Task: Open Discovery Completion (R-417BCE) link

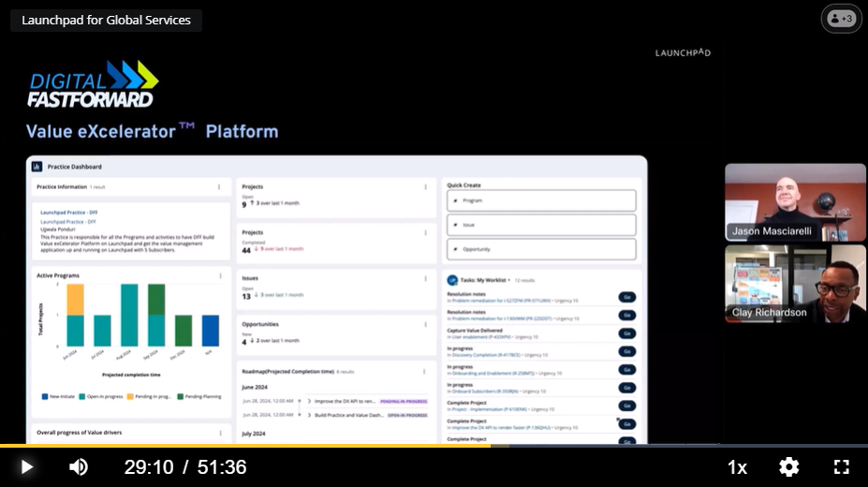Action: pyautogui.click(x=486, y=355)
